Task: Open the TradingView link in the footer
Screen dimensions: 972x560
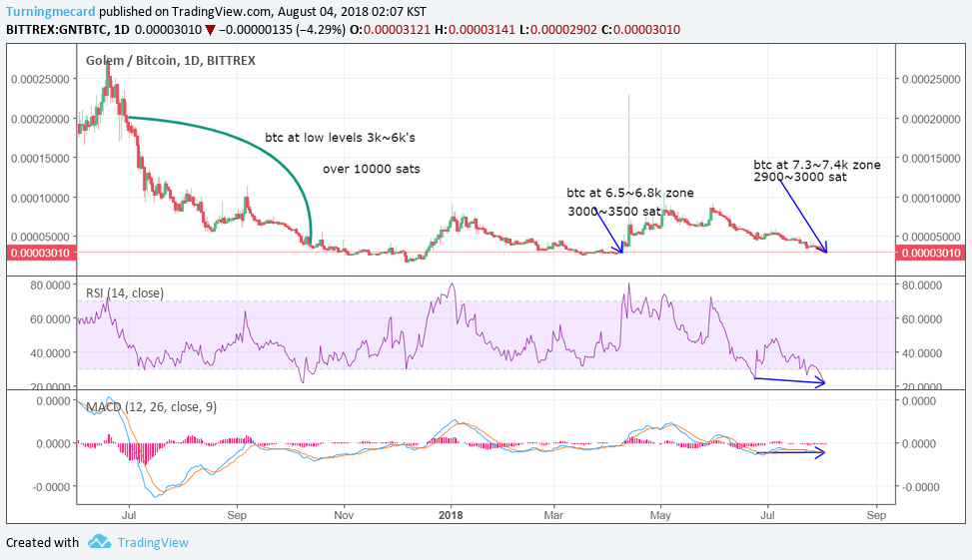Action: coord(153,543)
